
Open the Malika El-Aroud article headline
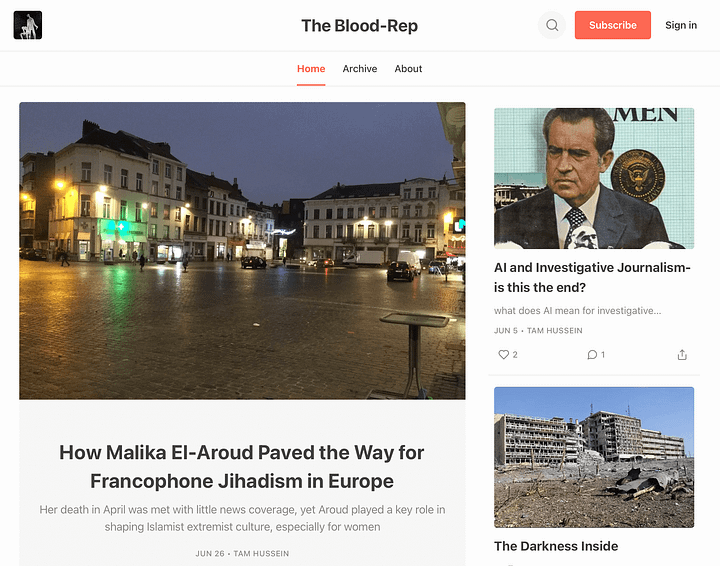pos(242,467)
